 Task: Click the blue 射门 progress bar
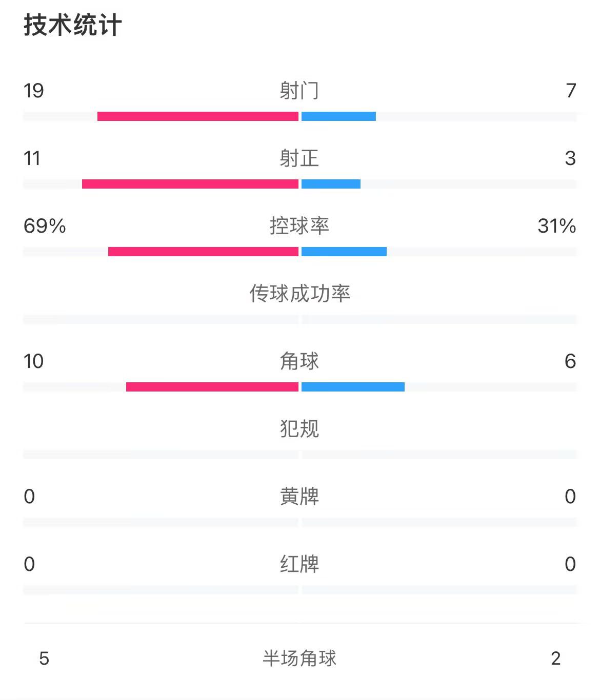[x=338, y=116]
